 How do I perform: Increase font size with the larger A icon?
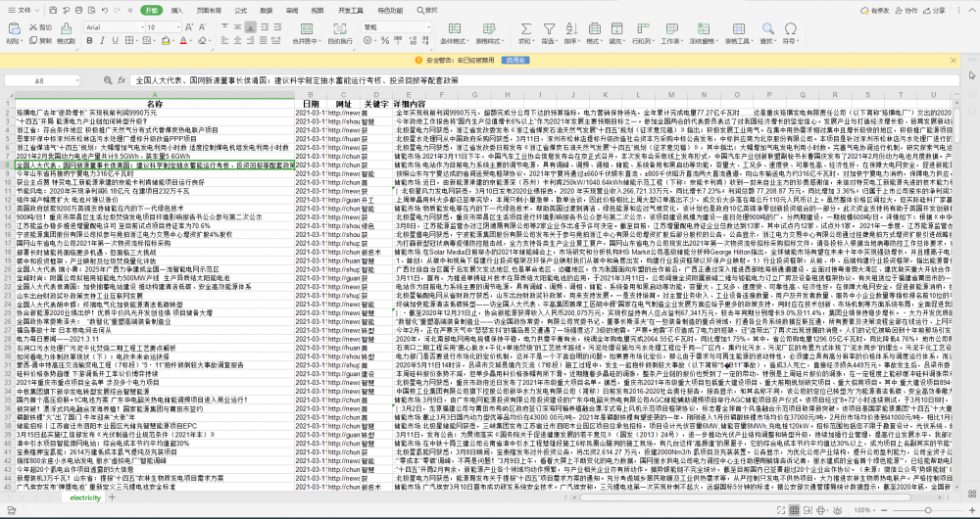coord(189,27)
